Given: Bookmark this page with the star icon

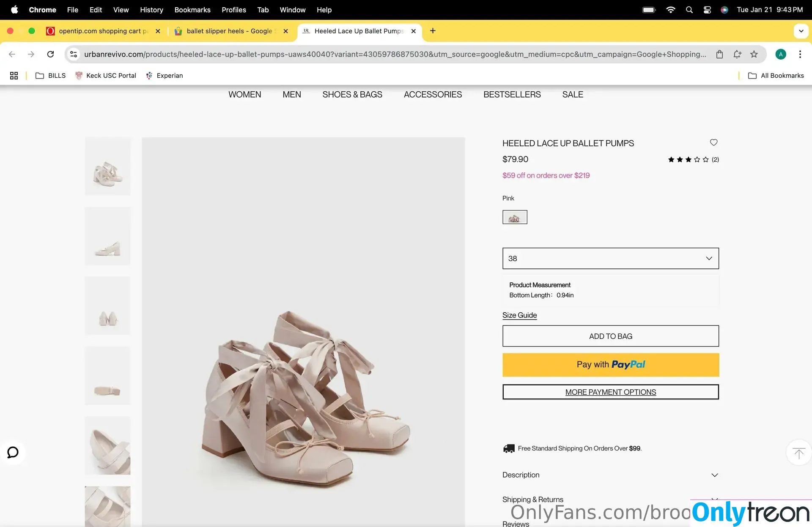Looking at the screenshot, I should 754,54.
